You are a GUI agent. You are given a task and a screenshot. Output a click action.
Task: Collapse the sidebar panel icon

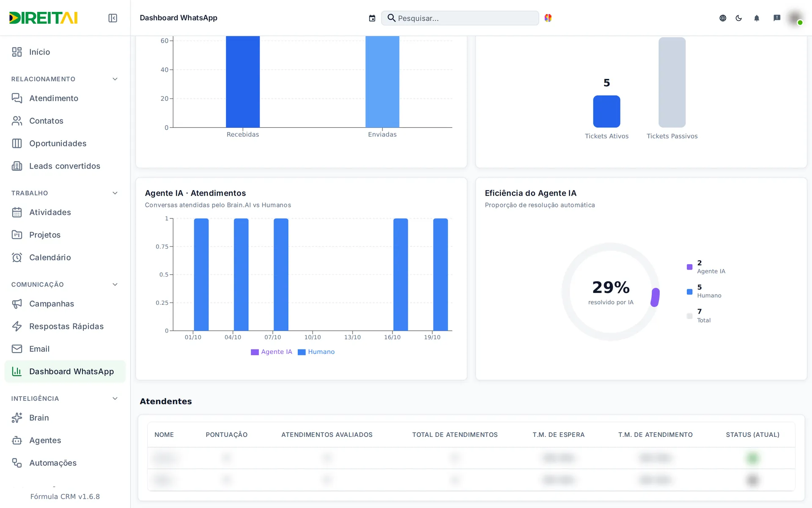(112, 18)
